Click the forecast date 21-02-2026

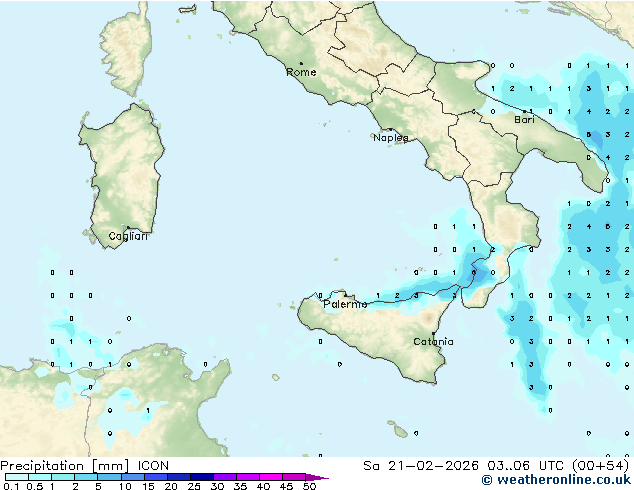click(x=433, y=466)
